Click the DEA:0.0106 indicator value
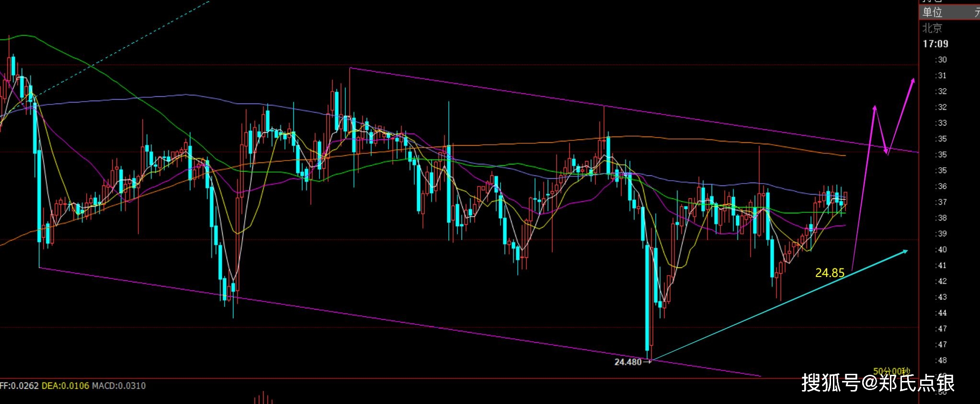 pyautogui.click(x=65, y=386)
